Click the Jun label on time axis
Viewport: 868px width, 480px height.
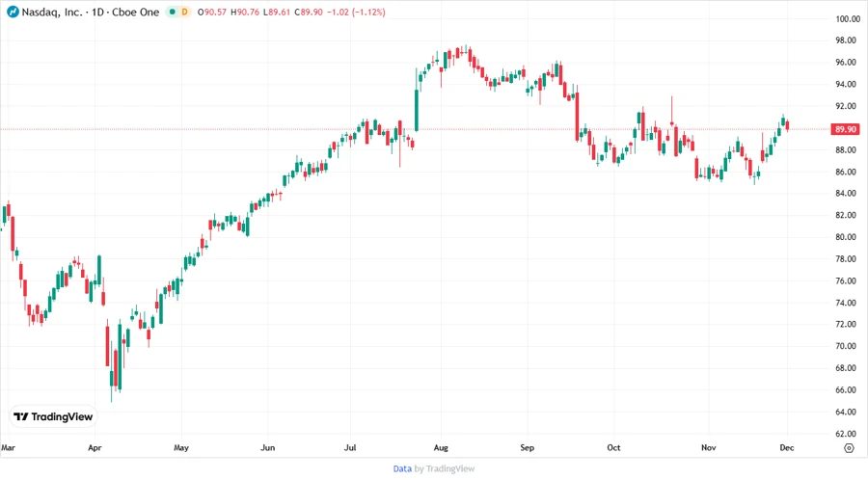tap(267, 447)
